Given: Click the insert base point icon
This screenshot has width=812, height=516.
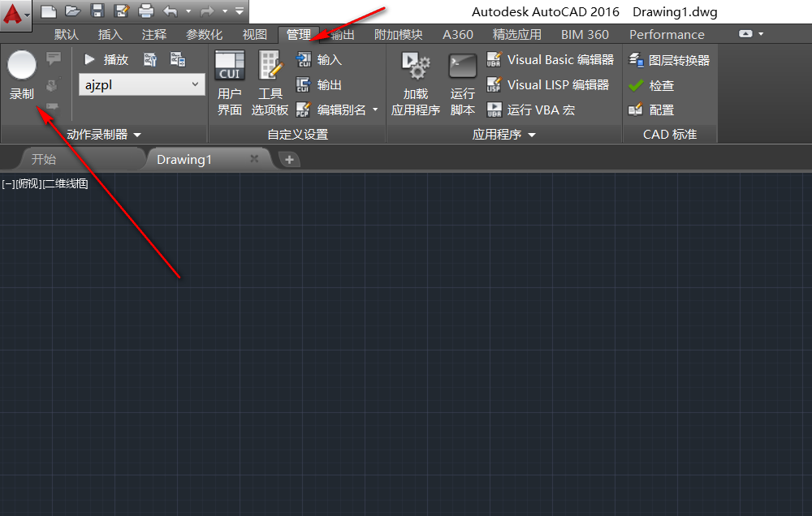Looking at the screenshot, I should 52,84.
